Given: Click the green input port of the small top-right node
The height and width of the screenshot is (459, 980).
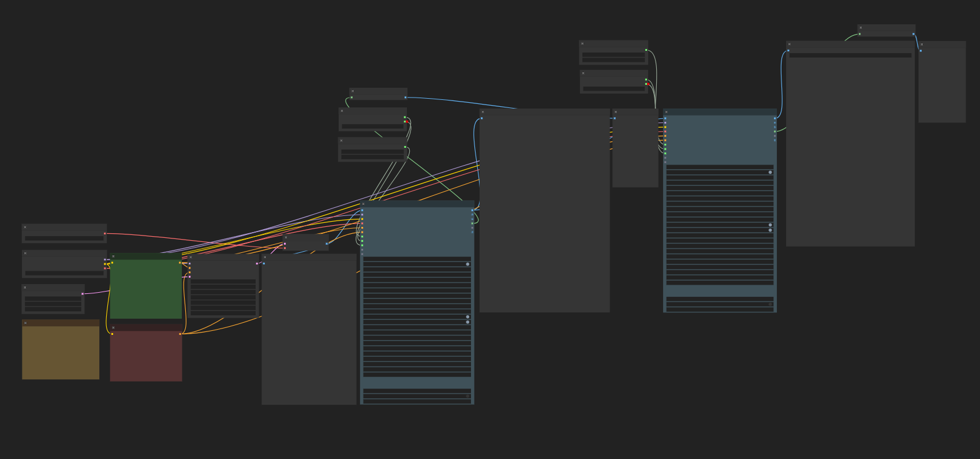Looking at the screenshot, I should pyautogui.click(x=859, y=34).
